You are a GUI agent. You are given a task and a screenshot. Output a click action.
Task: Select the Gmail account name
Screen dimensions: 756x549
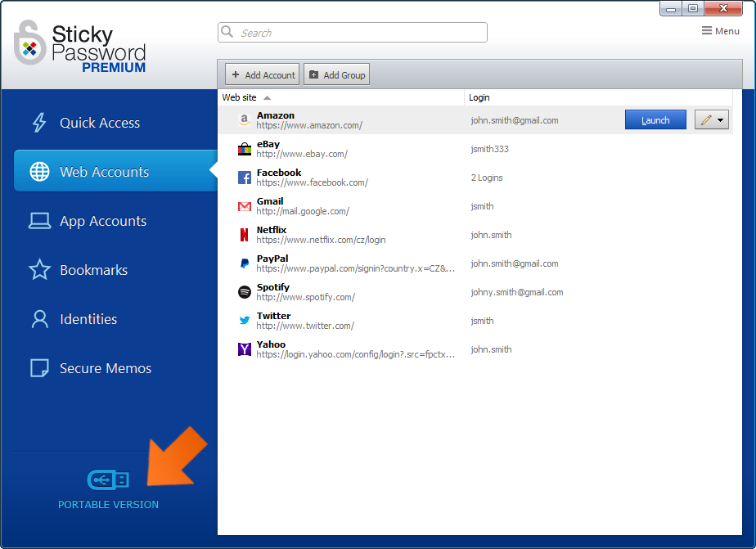[x=270, y=201]
